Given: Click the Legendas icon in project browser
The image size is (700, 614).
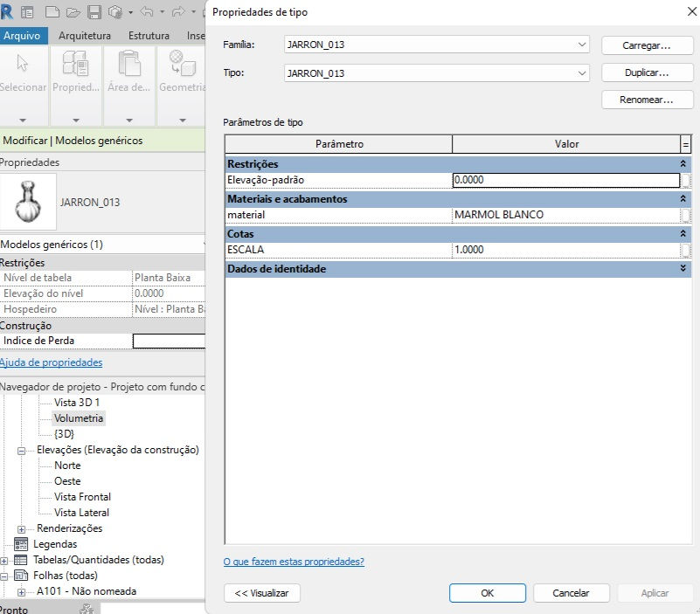Looking at the screenshot, I should point(21,544).
